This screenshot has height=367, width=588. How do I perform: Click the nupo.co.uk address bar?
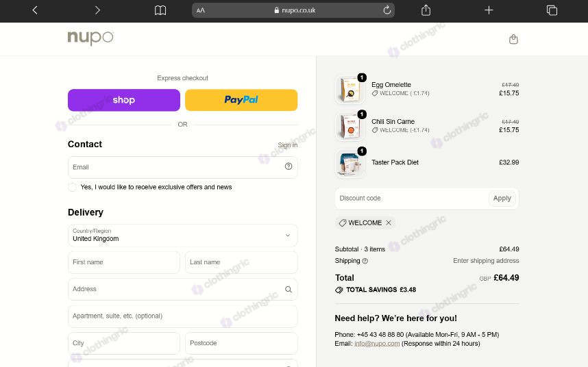[x=293, y=10]
